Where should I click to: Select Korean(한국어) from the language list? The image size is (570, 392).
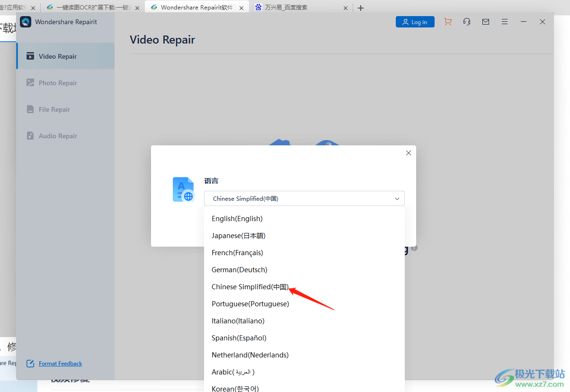coord(304,387)
